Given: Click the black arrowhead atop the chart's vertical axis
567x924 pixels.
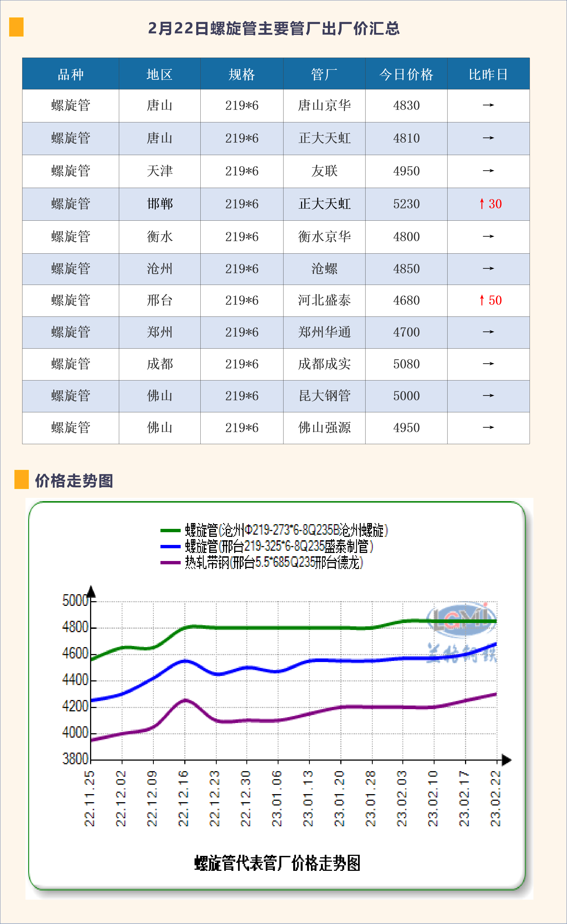Looking at the screenshot, I should (91, 591).
